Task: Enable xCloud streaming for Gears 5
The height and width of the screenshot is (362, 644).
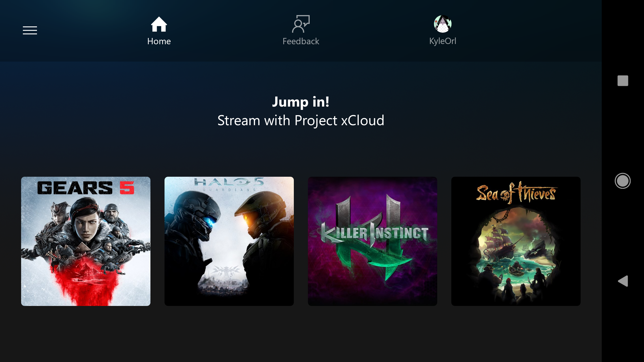Action: click(85, 241)
